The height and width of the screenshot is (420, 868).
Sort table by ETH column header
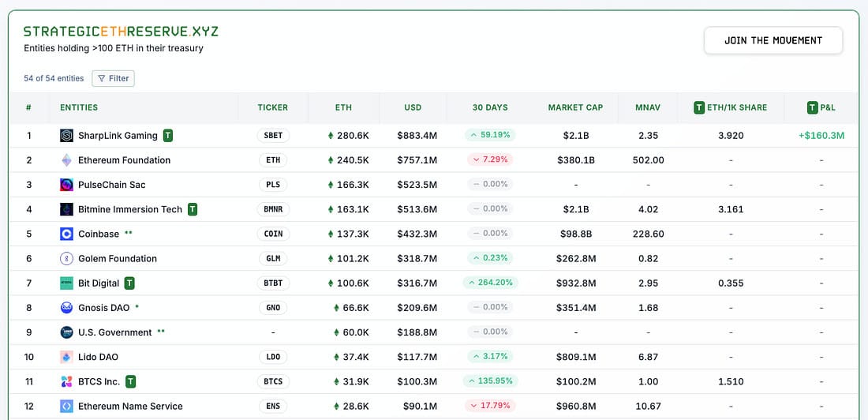tap(343, 107)
